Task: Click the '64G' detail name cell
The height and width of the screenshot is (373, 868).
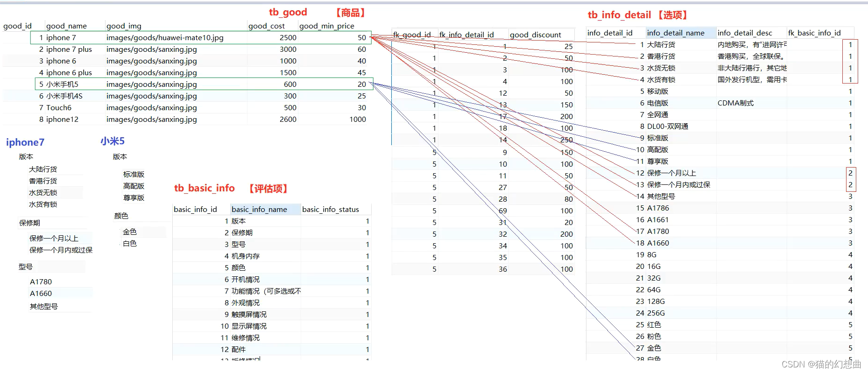Action: pyautogui.click(x=654, y=290)
